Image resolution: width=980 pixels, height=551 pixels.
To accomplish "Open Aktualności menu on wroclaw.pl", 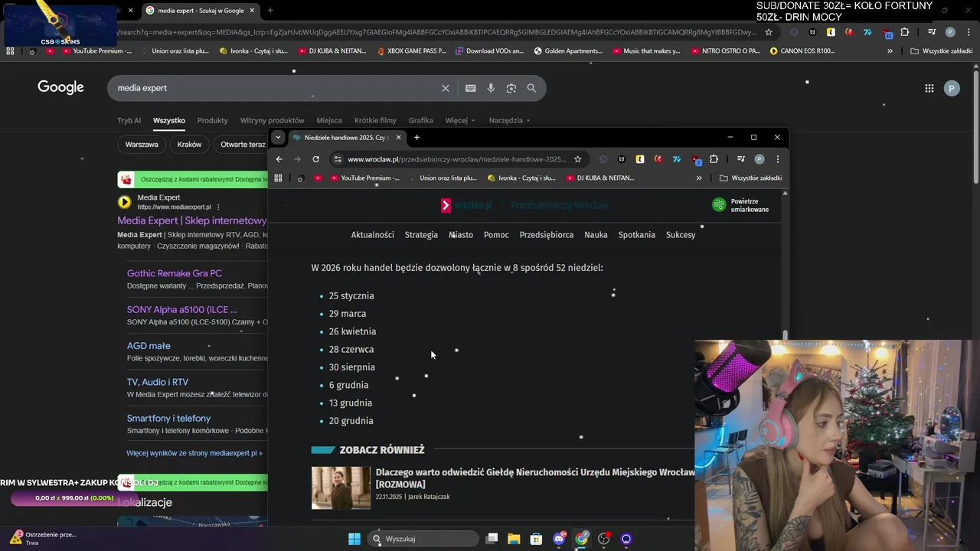I will (x=373, y=235).
